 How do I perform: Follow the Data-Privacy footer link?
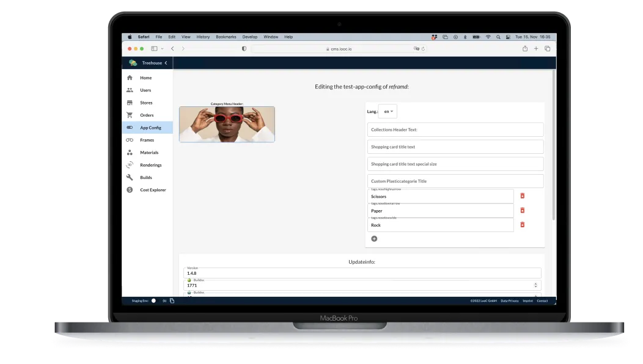tap(510, 301)
